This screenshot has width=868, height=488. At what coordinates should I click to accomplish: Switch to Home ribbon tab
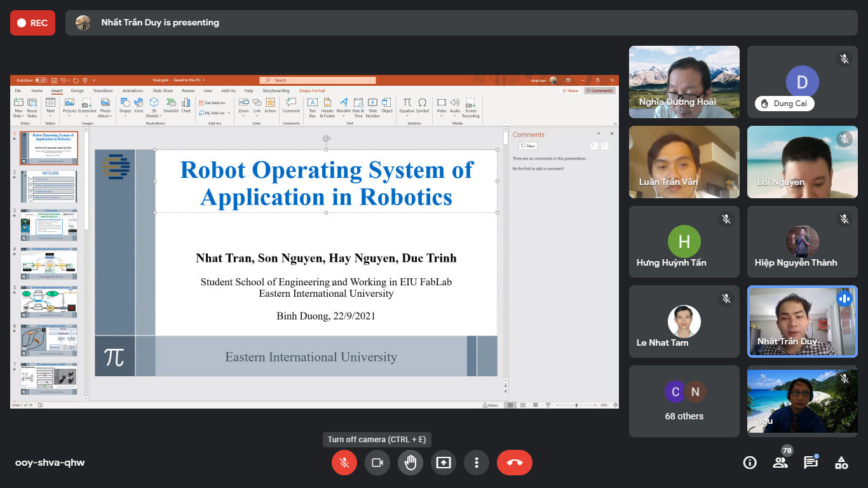[x=37, y=91]
